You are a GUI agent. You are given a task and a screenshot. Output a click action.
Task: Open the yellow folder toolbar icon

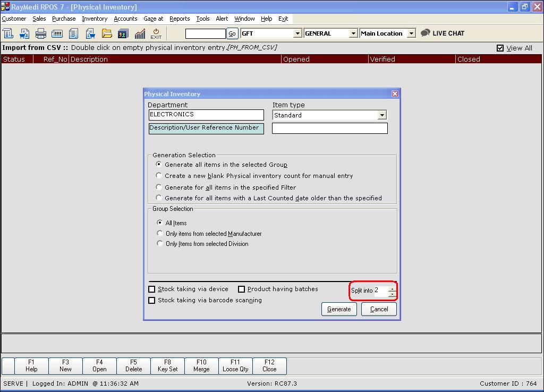(x=107, y=33)
